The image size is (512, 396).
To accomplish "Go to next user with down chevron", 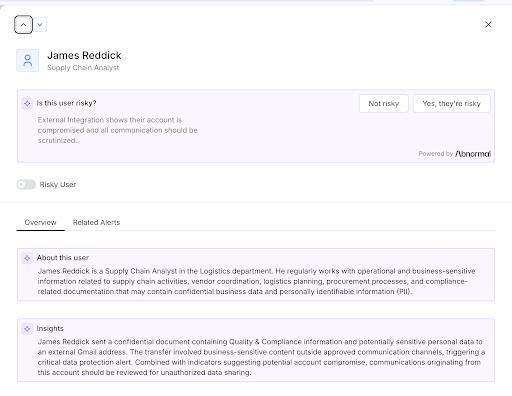I will [x=40, y=25].
